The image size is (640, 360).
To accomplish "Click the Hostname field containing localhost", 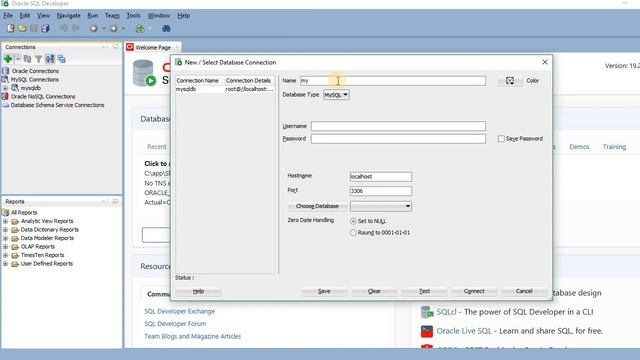I will pyautogui.click(x=380, y=177).
